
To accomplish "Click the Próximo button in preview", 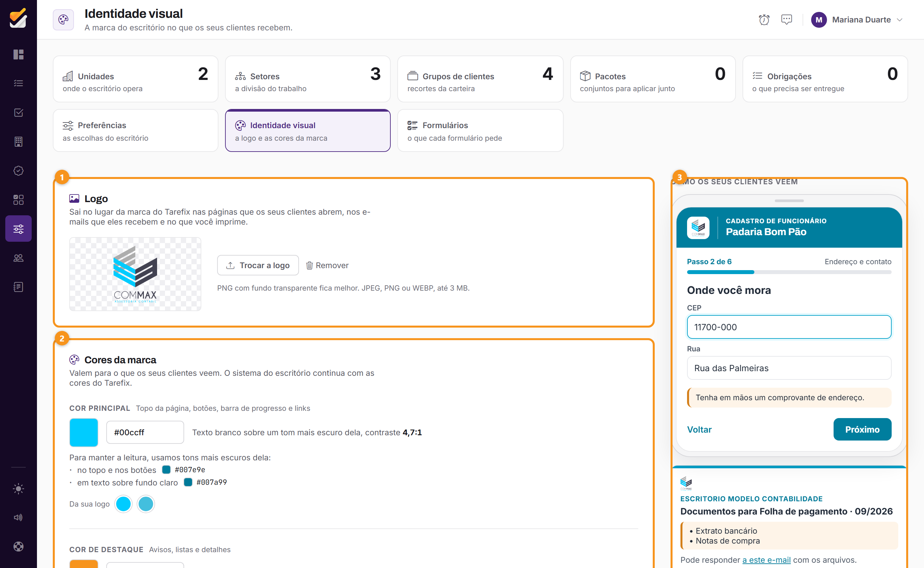I will (x=862, y=429).
